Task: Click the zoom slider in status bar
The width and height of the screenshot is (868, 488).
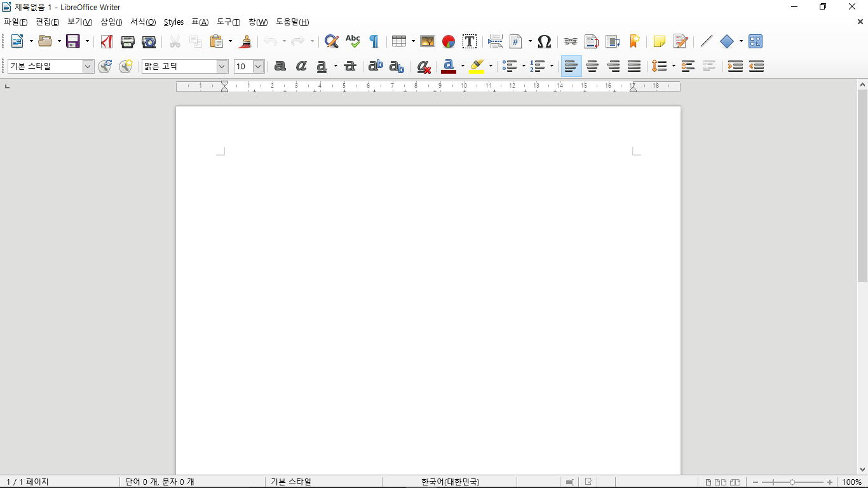Action: tap(792, 482)
